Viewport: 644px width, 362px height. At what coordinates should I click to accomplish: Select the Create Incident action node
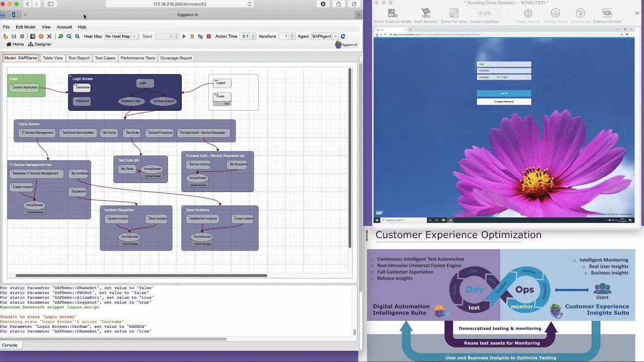(x=22, y=187)
